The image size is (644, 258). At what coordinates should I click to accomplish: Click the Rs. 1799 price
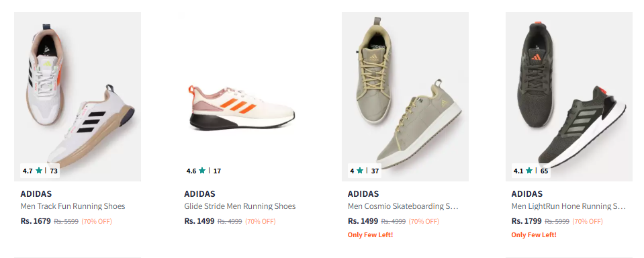pyautogui.click(x=526, y=221)
